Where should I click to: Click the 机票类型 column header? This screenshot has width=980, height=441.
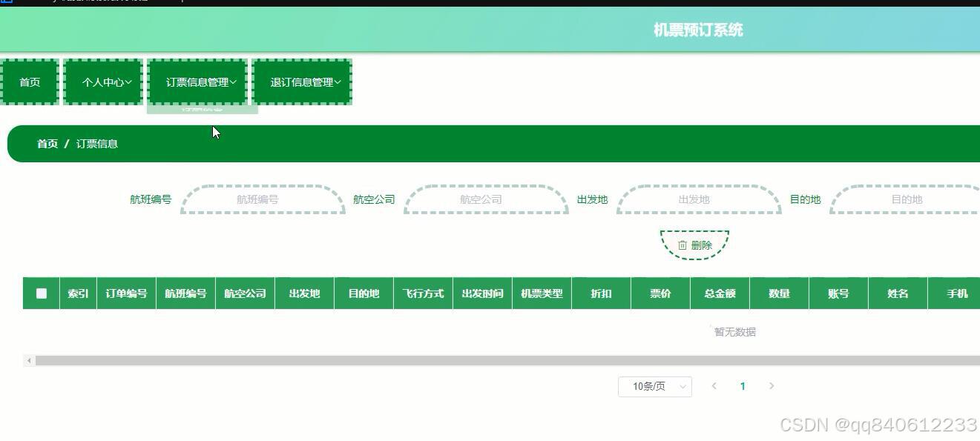pos(542,294)
